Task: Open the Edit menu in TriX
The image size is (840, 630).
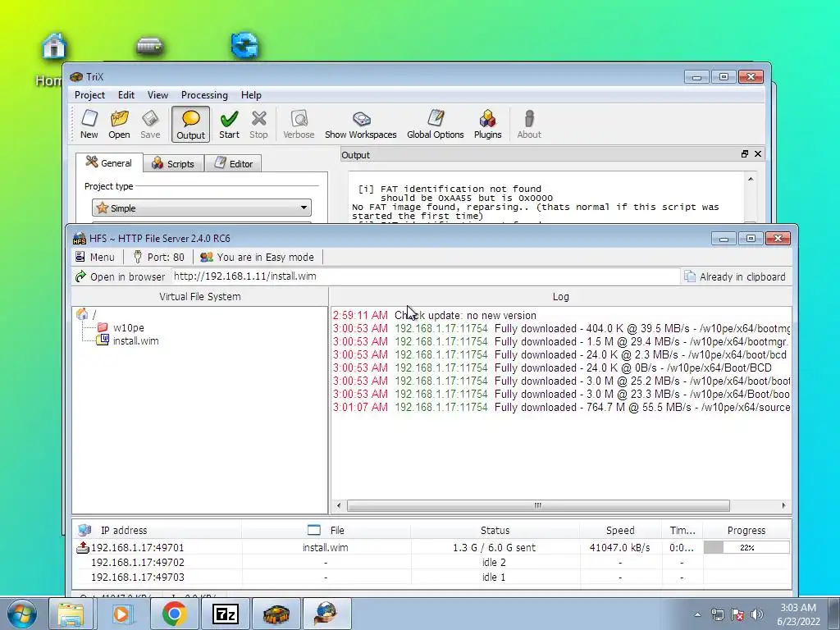Action: point(126,95)
